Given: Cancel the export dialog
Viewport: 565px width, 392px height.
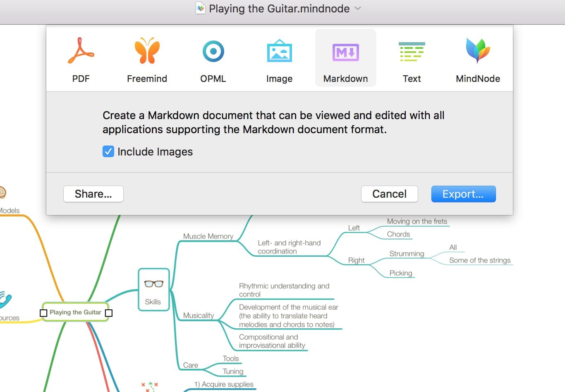Looking at the screenshot, I should coord(389,194).
